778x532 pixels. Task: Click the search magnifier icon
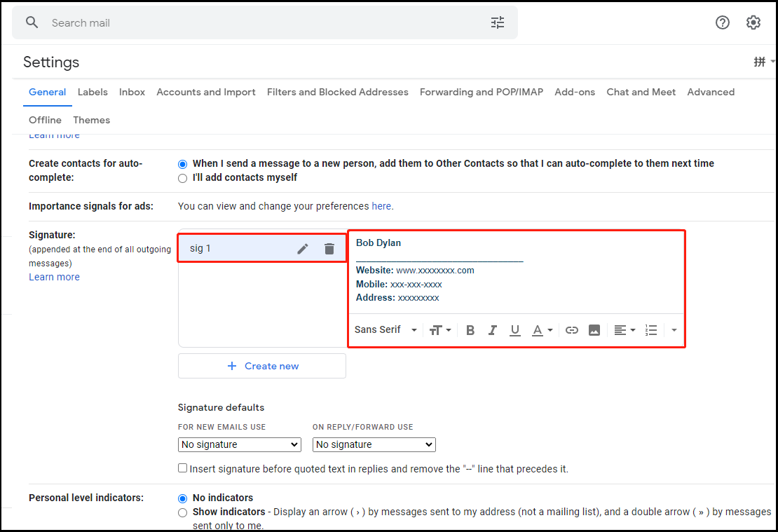pos(32,22)
